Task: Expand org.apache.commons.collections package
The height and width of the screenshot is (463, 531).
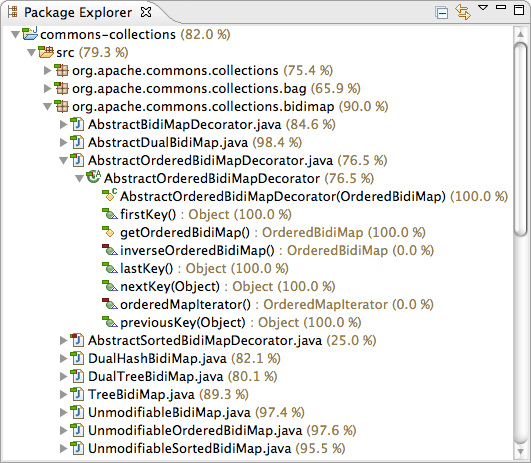Action: point(47,70)
